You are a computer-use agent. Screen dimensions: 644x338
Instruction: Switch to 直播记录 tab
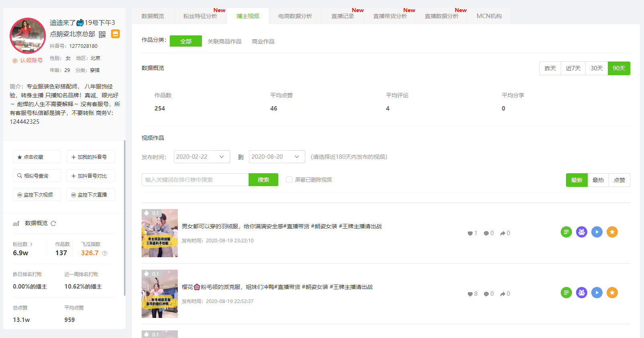tap(343, 16)
